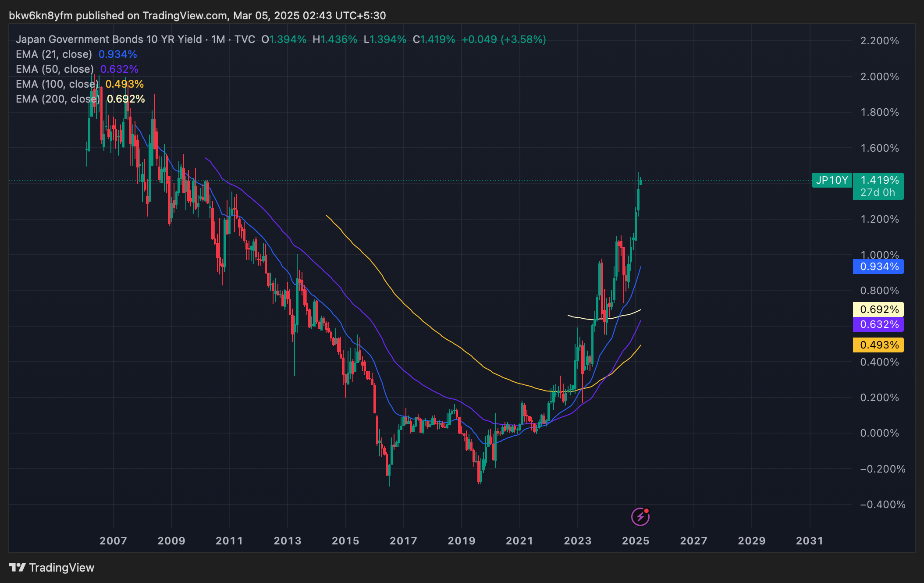Click the blue 0.934% EMA price tag
Screen dimensions: 924x583
tap(878, 267)
